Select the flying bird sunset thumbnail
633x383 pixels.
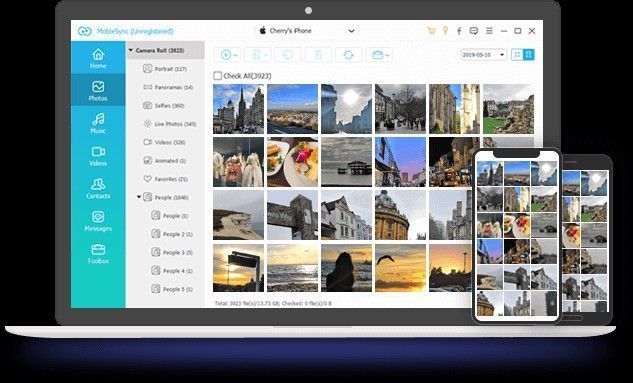point(400,268)
